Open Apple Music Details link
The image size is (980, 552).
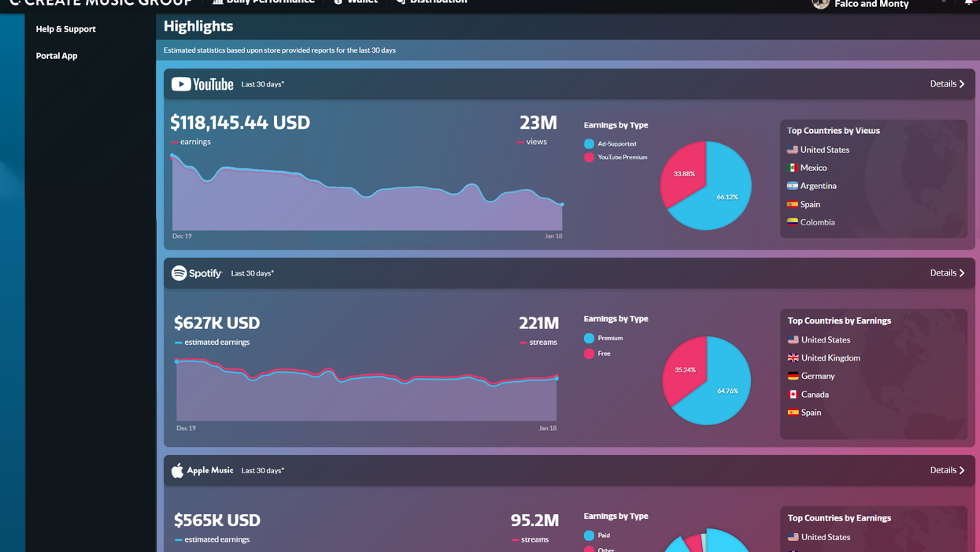[947, 470]
